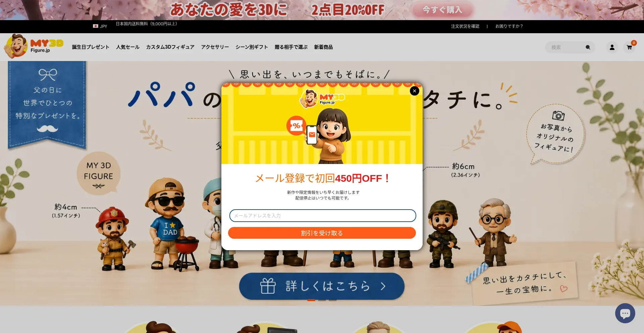
Task: Open the shopping cart icon
Action: (x=629, y=47)
